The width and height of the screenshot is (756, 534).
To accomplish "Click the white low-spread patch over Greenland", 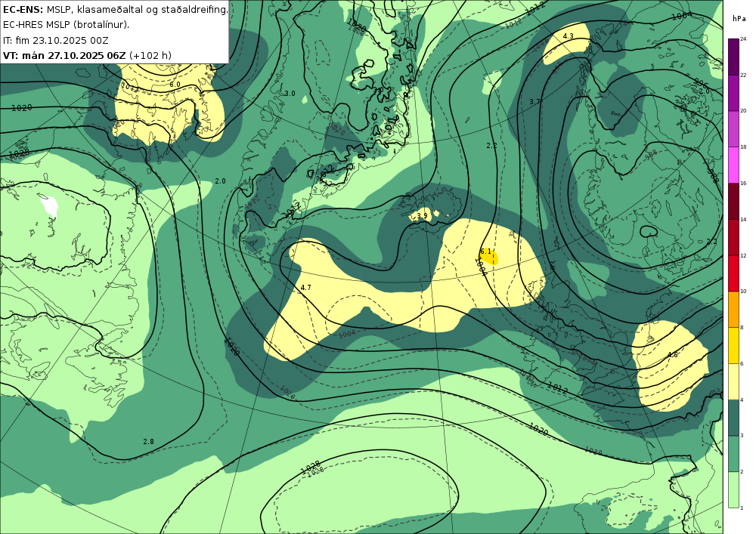I will point(50,205).
